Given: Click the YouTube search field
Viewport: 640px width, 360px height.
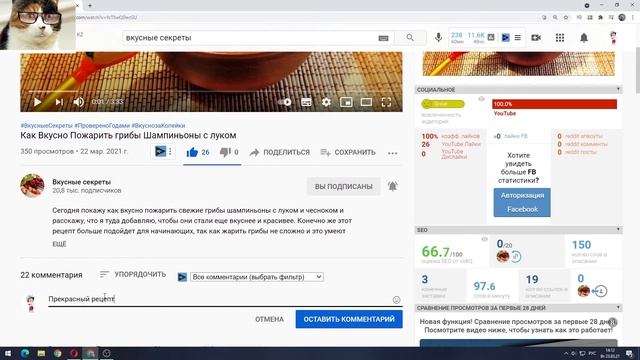Looking at the screenshot, I should click(249, 38).
